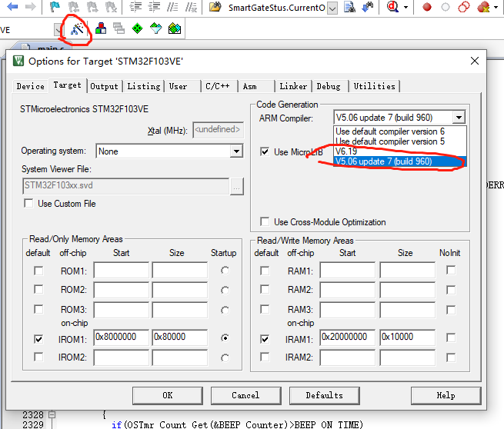Expand the Operating system dropdown
Viewport: 504px width, 429px height.
coord(236,151)
